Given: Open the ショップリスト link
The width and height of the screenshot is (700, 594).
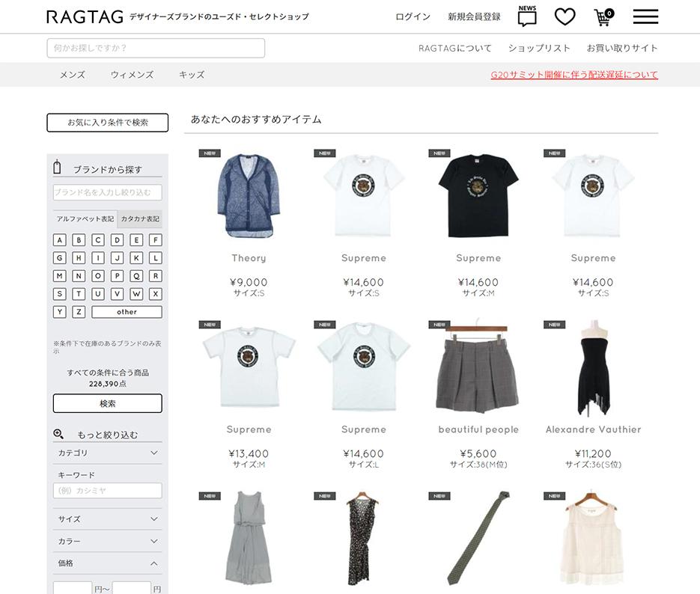Looking at the screenshot, I should (x=539, y=48).
